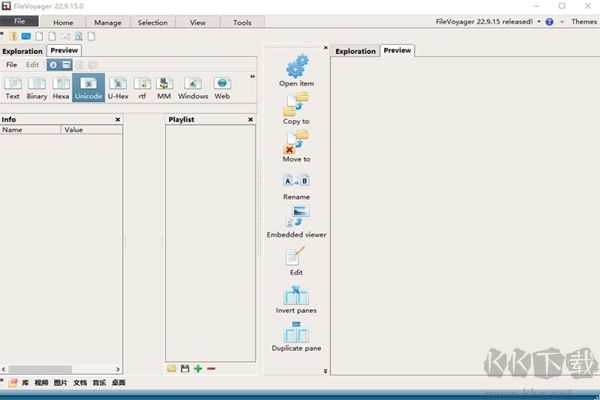Viewport: 600px width, 400px height.
Task: Select the Web viewer mode
Action: (222, 88)
